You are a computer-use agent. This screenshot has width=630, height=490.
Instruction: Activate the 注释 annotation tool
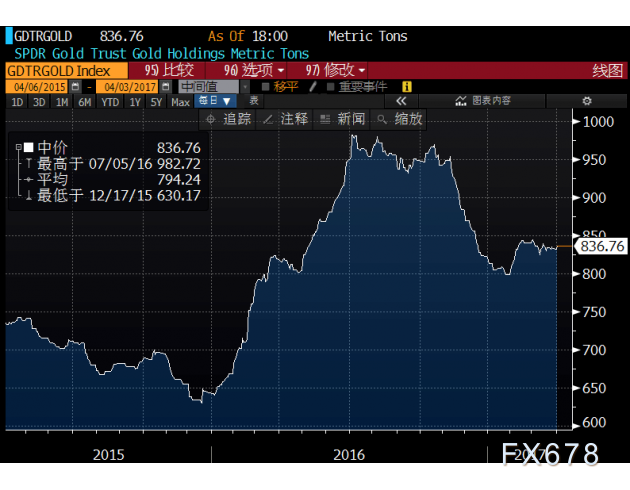click(284, 119)
